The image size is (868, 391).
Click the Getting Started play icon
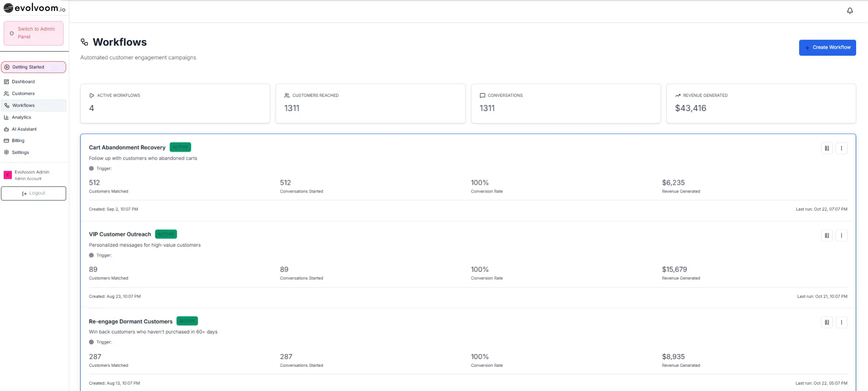[7, 67]
